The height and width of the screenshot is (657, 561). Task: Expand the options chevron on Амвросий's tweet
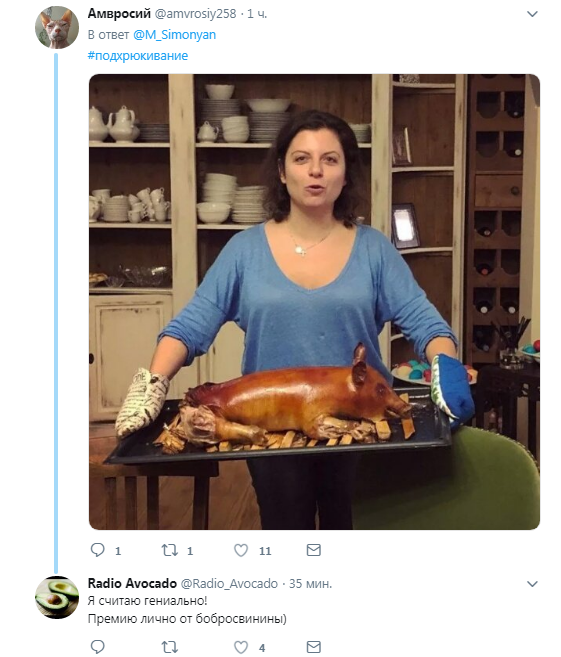pos(532,14)
